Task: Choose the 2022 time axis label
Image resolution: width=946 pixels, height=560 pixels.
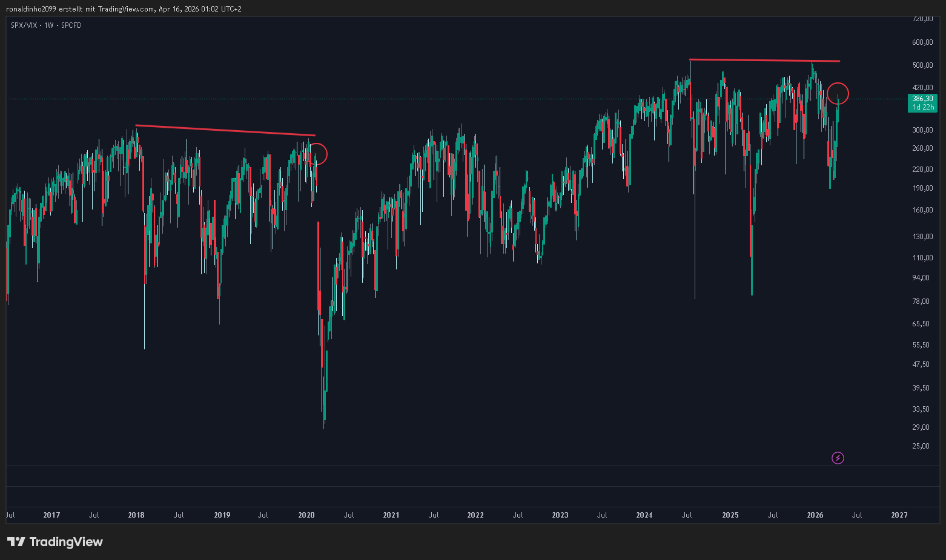Action: [x=475, y=515]
